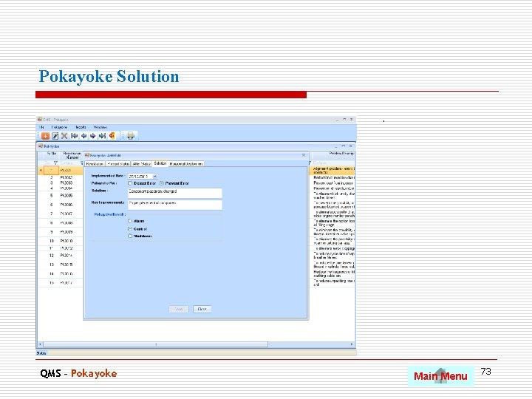Viewport: 532px width, 399px height.
Task: Click the Sr. No column header
Action: (52, 155)
